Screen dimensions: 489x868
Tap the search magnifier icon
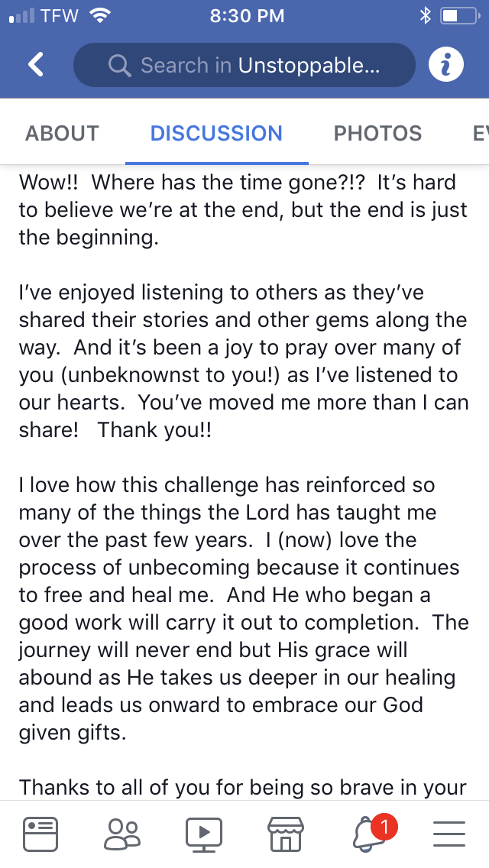point(120,66)
